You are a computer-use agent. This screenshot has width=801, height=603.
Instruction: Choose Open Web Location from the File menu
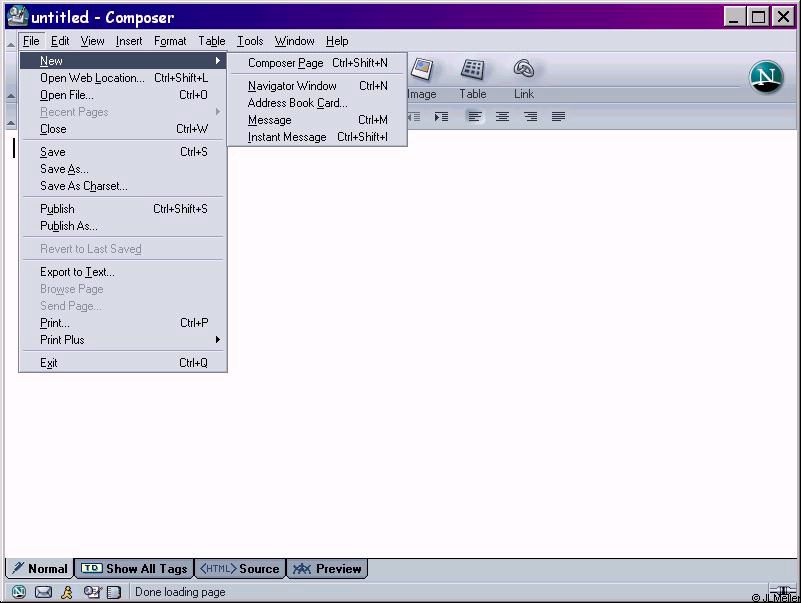pos(123,78)
